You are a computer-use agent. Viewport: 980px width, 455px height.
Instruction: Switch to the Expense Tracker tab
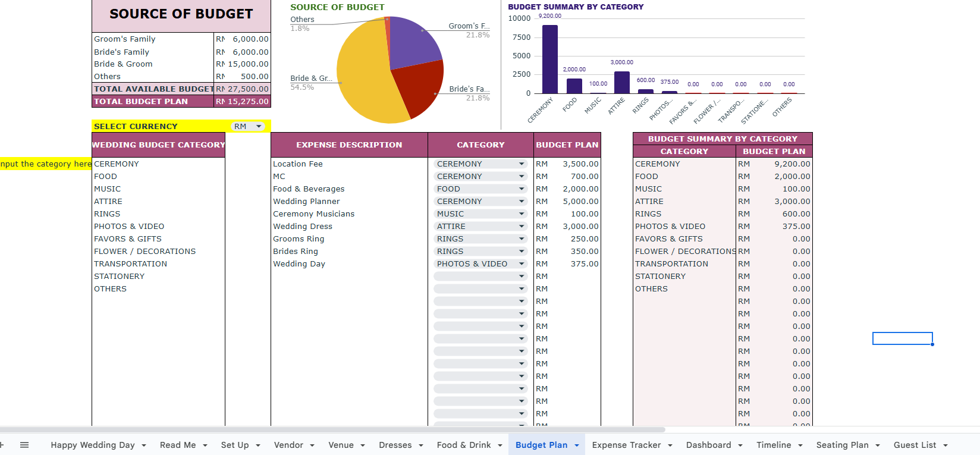pos(626,445)
